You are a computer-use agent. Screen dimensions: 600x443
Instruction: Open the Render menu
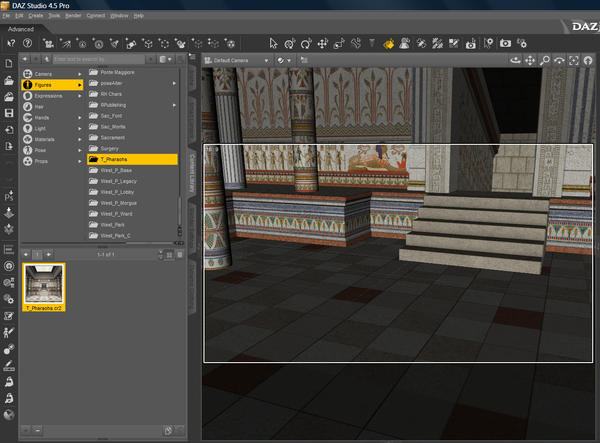pos(73,16)
